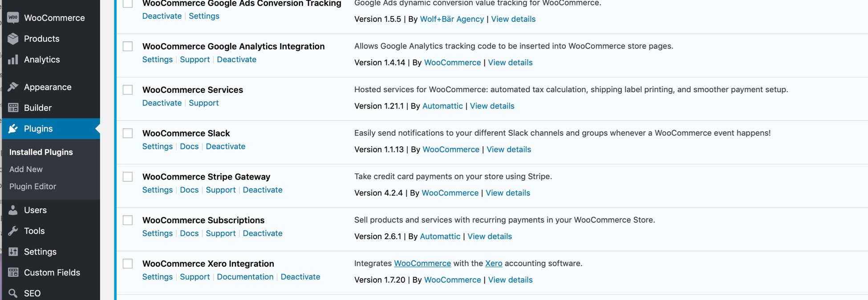The height and width of the screenshot is (300, 868).
Task: Choose Add New under Plugins
Action: pos(26,169)
